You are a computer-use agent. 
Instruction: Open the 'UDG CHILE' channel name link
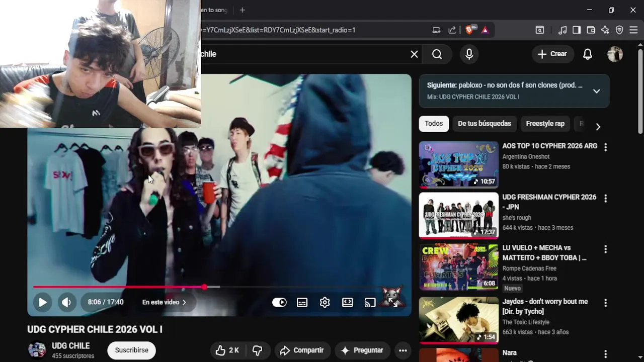coord(70,346)
